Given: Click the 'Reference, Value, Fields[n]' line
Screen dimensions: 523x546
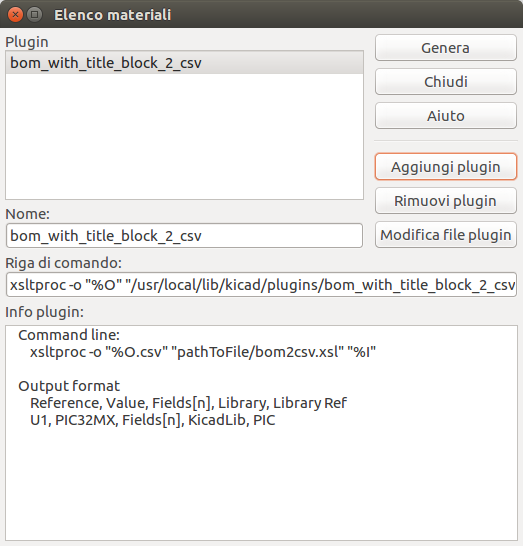Looking at the screenshot, I should pyautogui.click(x=188, y=403).
